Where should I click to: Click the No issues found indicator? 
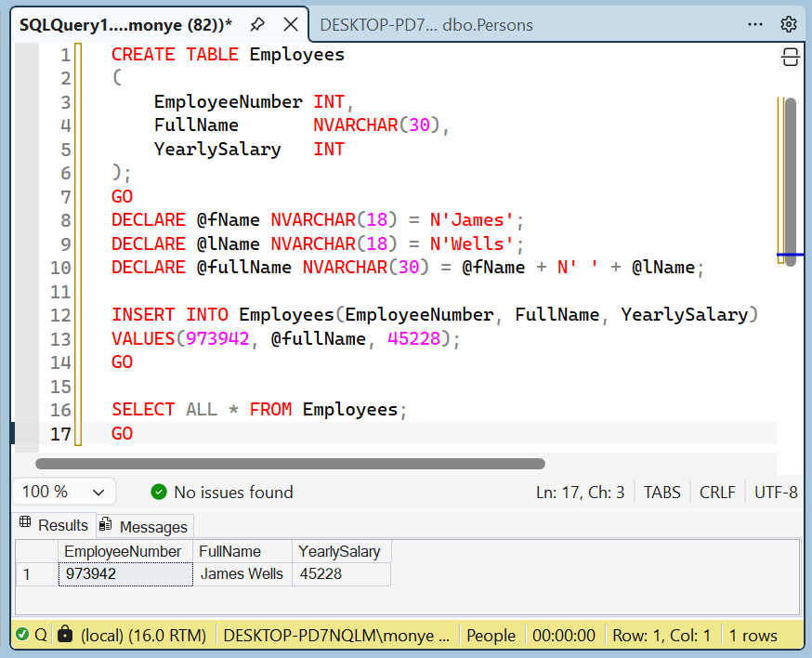pos(233,493)
